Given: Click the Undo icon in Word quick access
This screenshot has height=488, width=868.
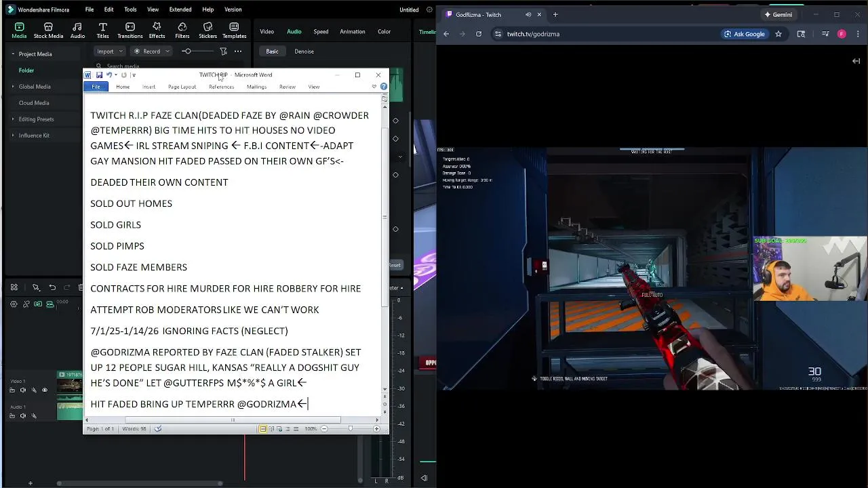Looking at the screenshot, I should point(108,75).
